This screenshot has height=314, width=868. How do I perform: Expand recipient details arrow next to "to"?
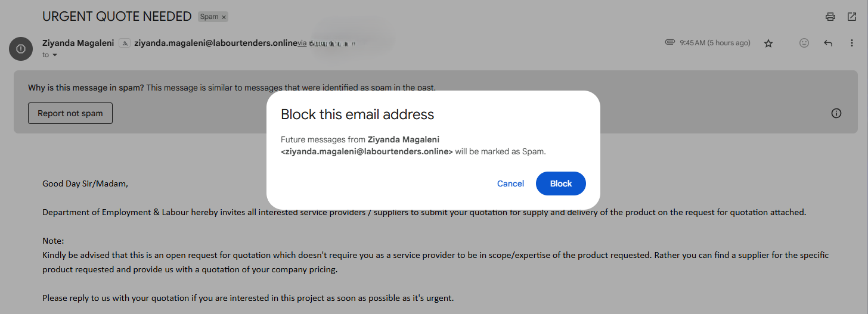(55, 55)
